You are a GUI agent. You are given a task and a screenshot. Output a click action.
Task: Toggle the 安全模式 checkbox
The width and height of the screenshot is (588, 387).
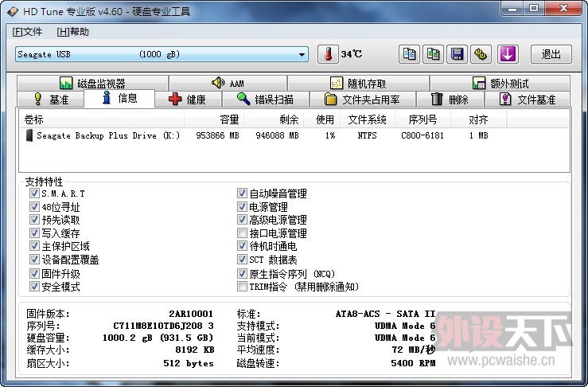(34, 287)
